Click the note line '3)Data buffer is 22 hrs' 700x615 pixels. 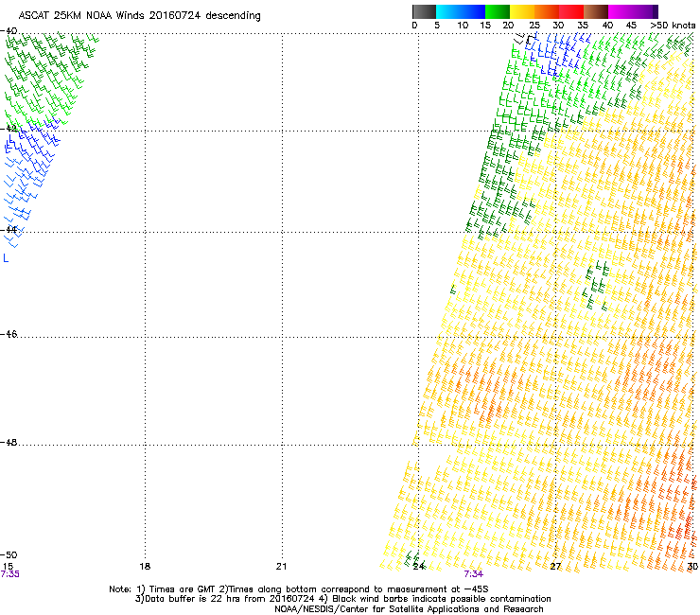point(342,599)
